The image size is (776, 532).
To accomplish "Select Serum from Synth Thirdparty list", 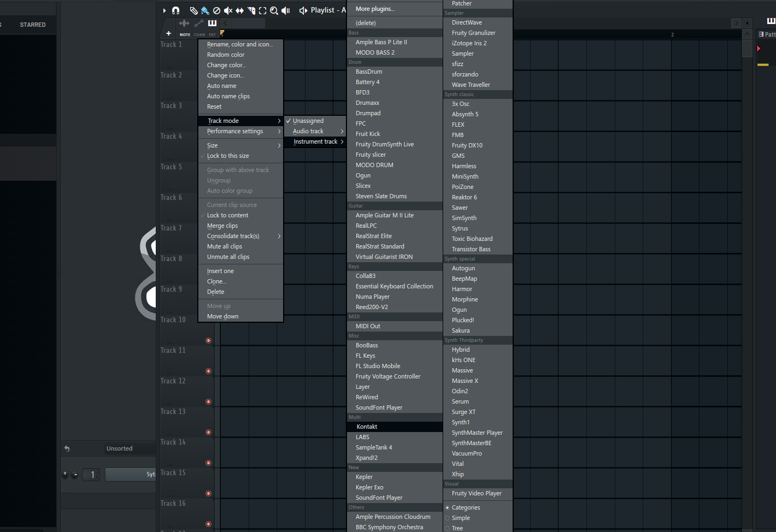I will pyautogui.click(x=460, y=402).
